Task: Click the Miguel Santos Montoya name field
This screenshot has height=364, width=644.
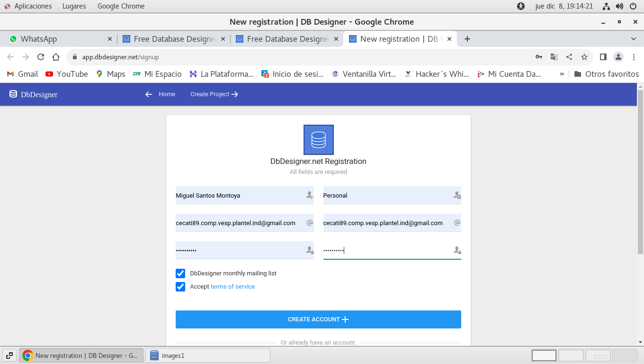Action: 239,195
